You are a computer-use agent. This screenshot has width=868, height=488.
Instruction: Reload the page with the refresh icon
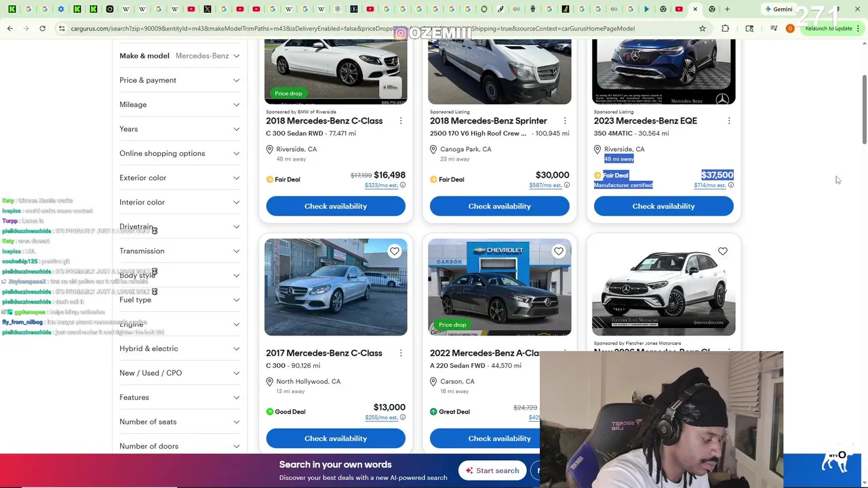(x=42, y=28)
